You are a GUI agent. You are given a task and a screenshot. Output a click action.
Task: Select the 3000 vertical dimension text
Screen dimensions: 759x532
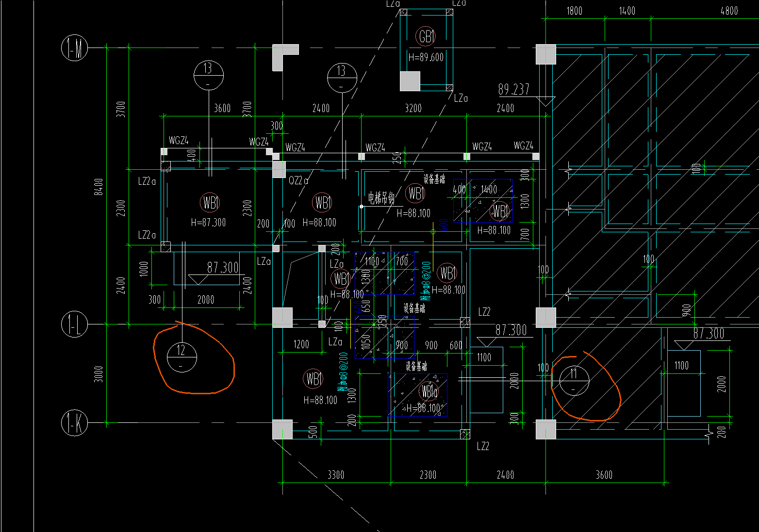(99, 374)
